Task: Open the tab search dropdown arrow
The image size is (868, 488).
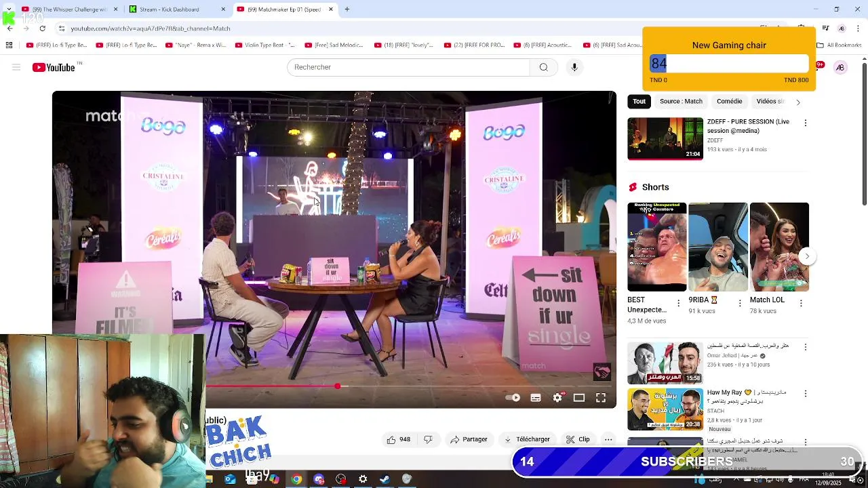Action: (x=9, y=9)
